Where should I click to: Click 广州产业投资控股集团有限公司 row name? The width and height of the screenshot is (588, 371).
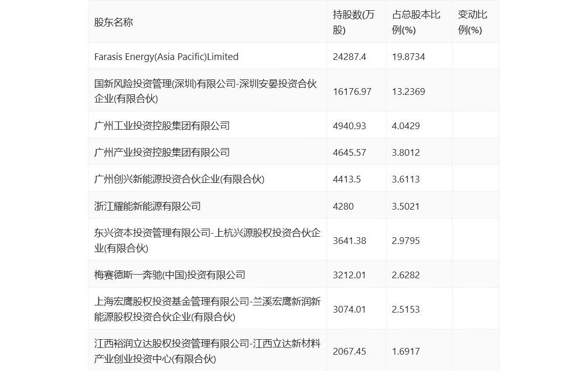pyautogui.click(x=162, y=152)
